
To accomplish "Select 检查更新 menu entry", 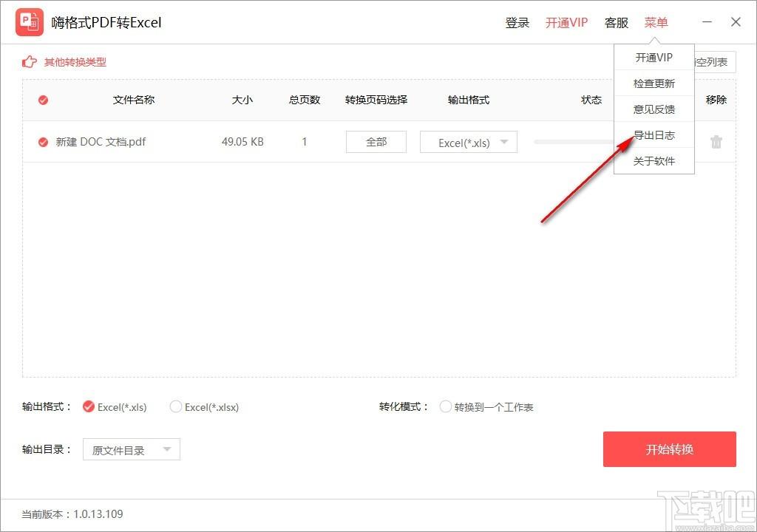I will pyautogui.click(x=654, y=83).
